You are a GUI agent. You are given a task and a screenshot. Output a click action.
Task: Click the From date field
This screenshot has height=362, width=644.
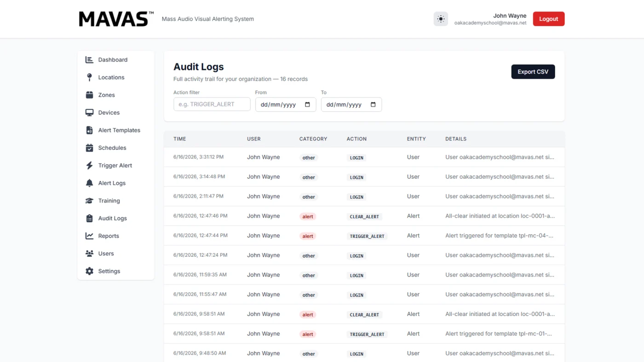(x=286, y=104)
